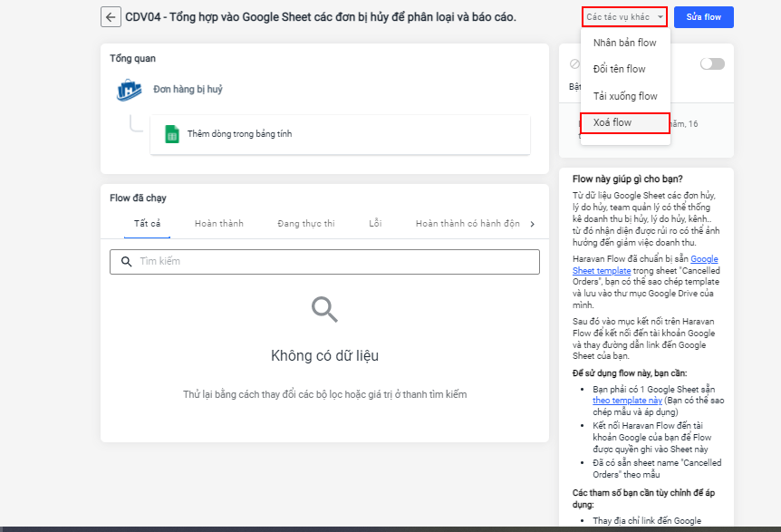Viewport: 781px width, 532px height.
Task: Open the 'Đang thực thi' tab
Action: coord(305,223)
